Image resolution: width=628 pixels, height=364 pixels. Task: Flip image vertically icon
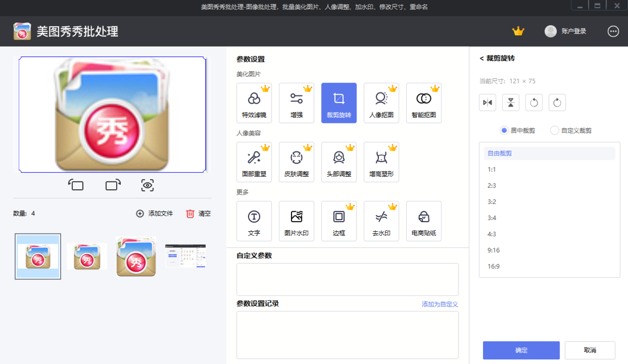(x=511, y=103)
